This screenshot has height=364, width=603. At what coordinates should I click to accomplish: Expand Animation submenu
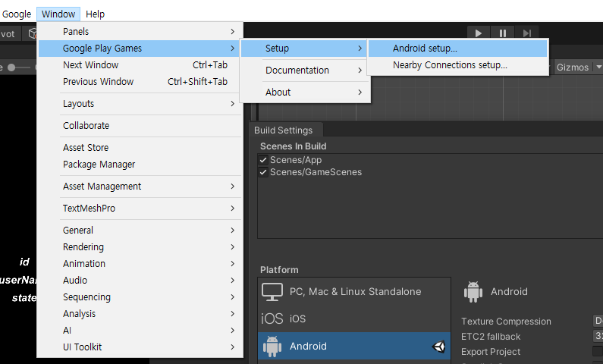(x=140, y=264)
